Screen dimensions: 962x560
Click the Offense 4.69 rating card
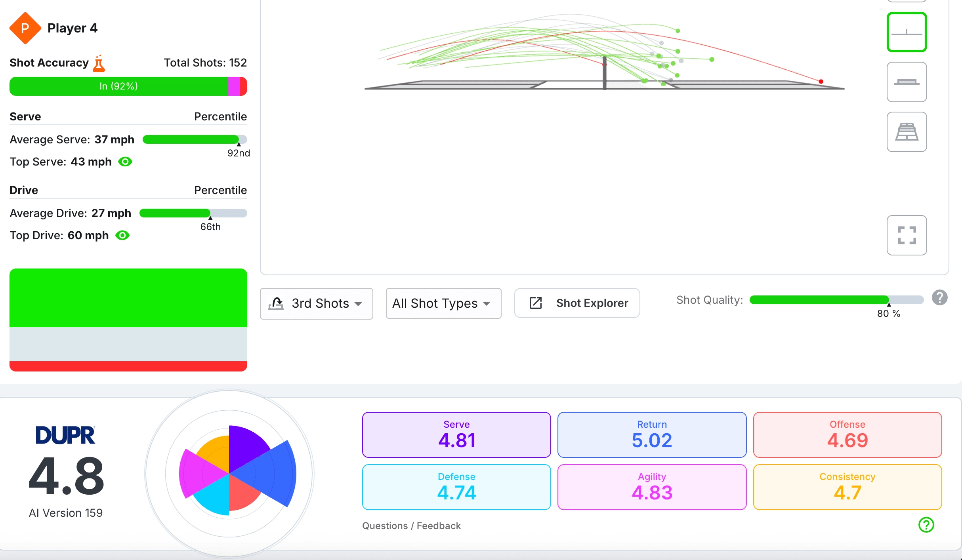(x=847, y=435)
